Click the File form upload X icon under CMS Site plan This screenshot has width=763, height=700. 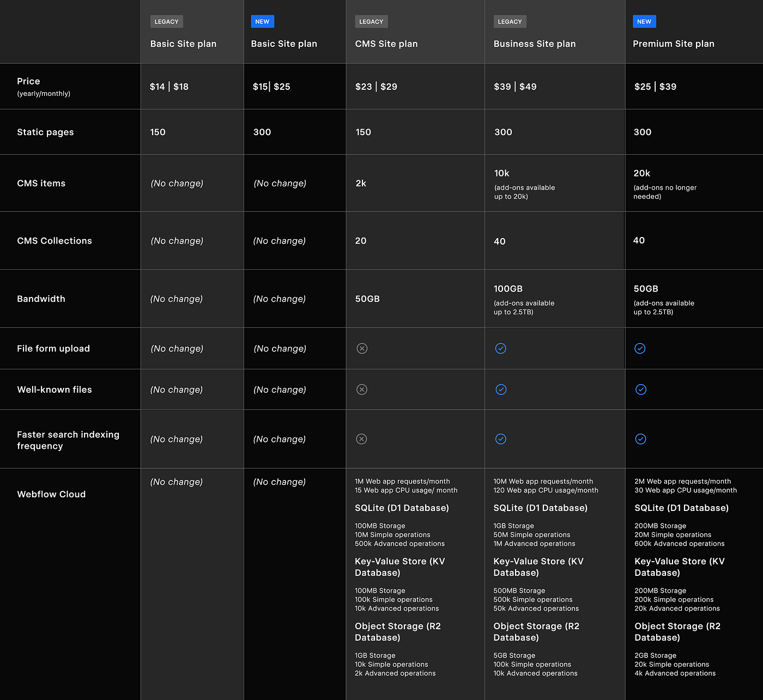click(x=362, y=349)
